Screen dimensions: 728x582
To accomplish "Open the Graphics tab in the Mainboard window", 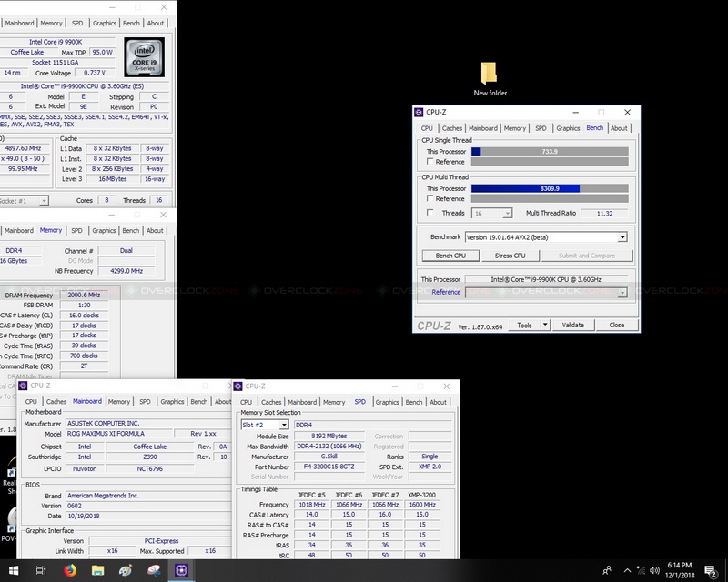I will (x=172, y=401).
